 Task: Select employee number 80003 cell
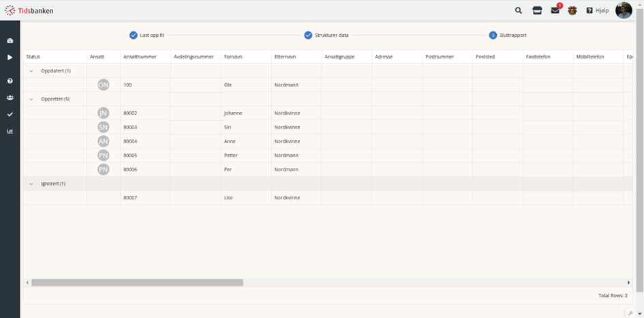145,127
